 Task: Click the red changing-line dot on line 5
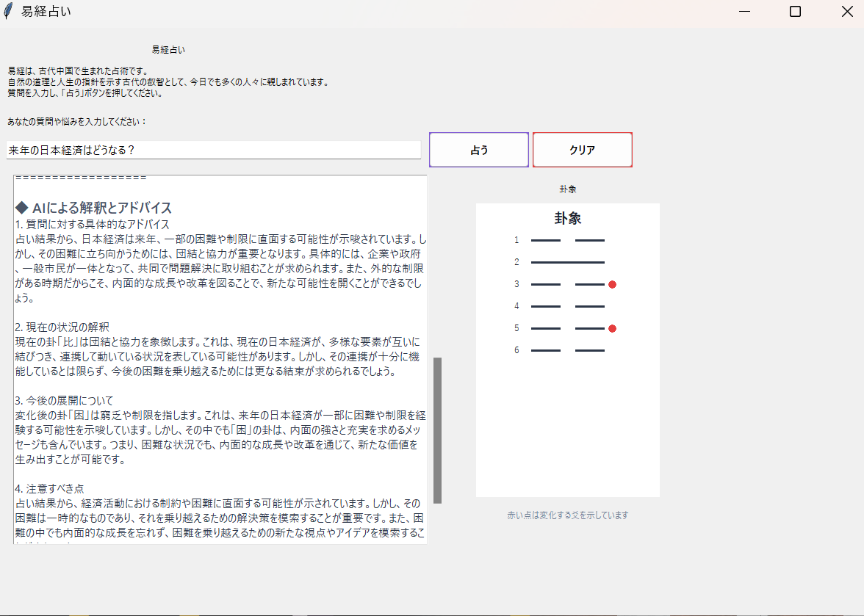tap(612, 328)
